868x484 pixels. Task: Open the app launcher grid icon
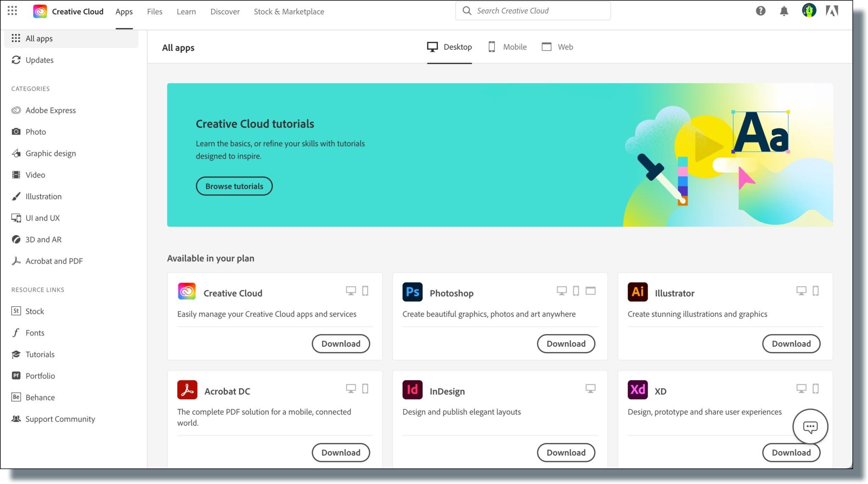pos(12,11)
